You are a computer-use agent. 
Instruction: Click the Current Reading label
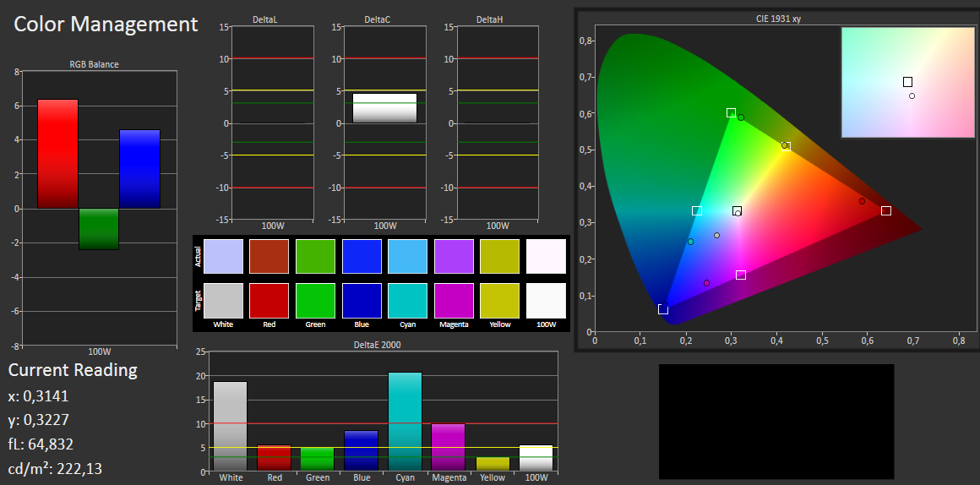click(73, 370)
